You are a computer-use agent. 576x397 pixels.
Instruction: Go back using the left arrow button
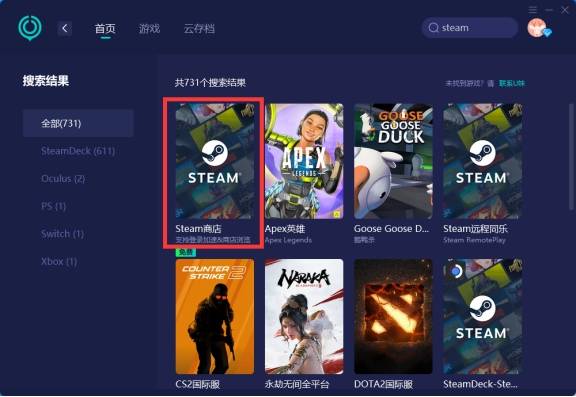click(65, 28)
